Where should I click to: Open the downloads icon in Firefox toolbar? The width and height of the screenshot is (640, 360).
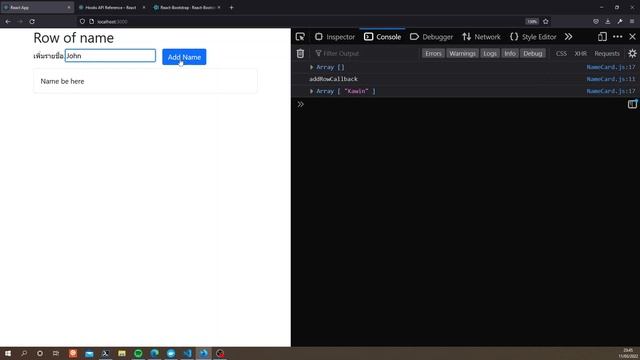pyautogui.click(x=608, y=21)
